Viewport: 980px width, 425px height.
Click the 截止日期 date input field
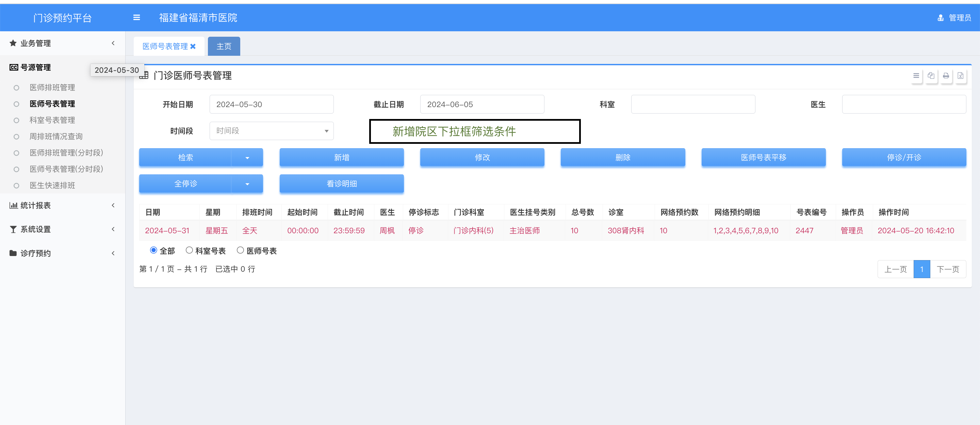(481, 104)
